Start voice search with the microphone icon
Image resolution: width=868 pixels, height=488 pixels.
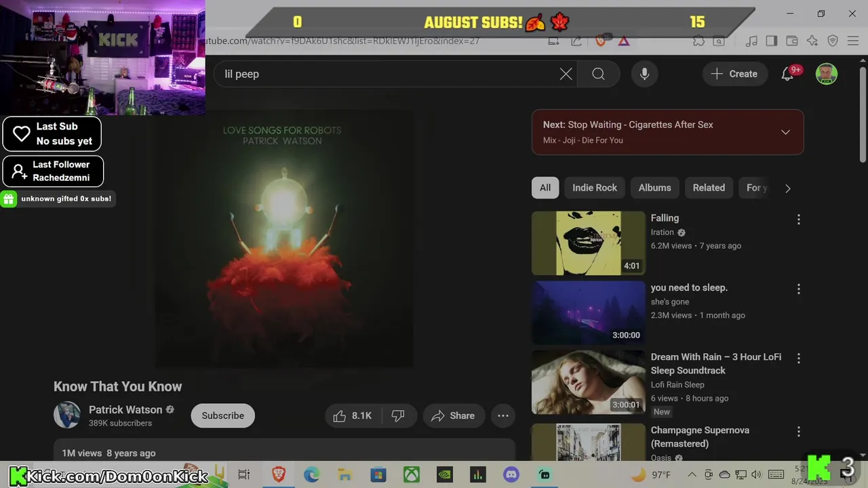[644, 74]
